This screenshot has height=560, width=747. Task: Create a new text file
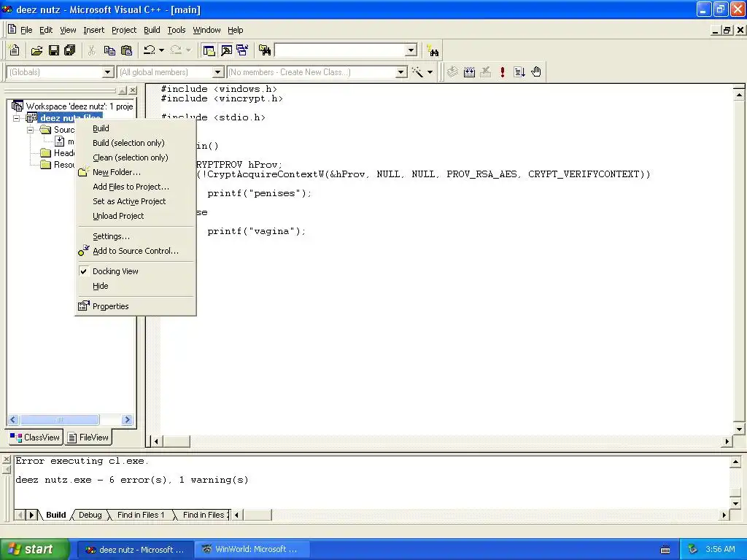pyautogui.click(x=15, y=50)
